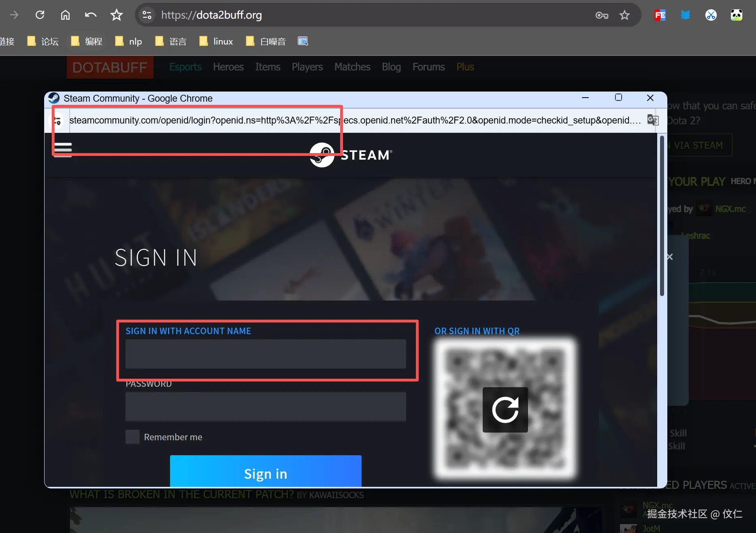Image resolution: width=756 pixels, height=533 pixels.
Task: Open the 编程 bookmarks folder
Action: (x=87, y=41)
